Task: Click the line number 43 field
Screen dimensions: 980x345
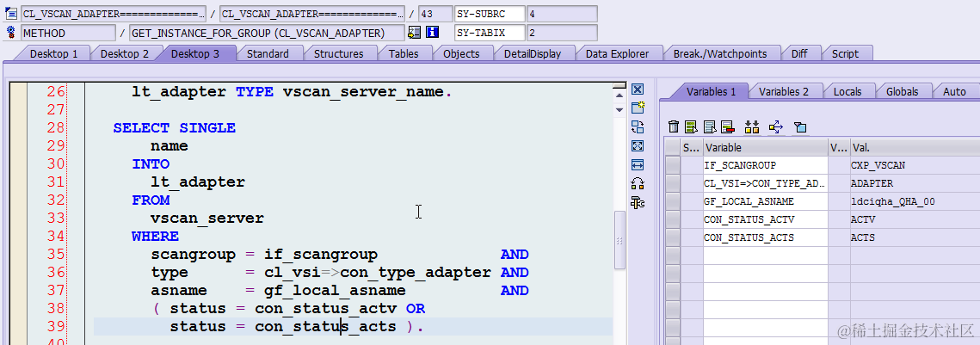Action: tap(435, 14)
